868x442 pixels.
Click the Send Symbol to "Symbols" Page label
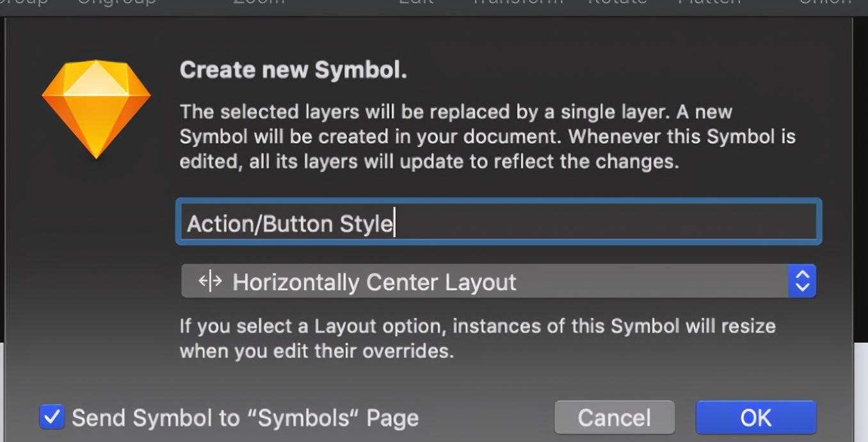[x=245, y=418]
